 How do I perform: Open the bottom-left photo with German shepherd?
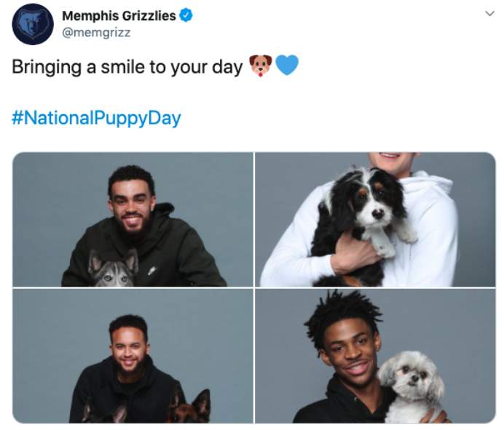[x=133, y=356]
